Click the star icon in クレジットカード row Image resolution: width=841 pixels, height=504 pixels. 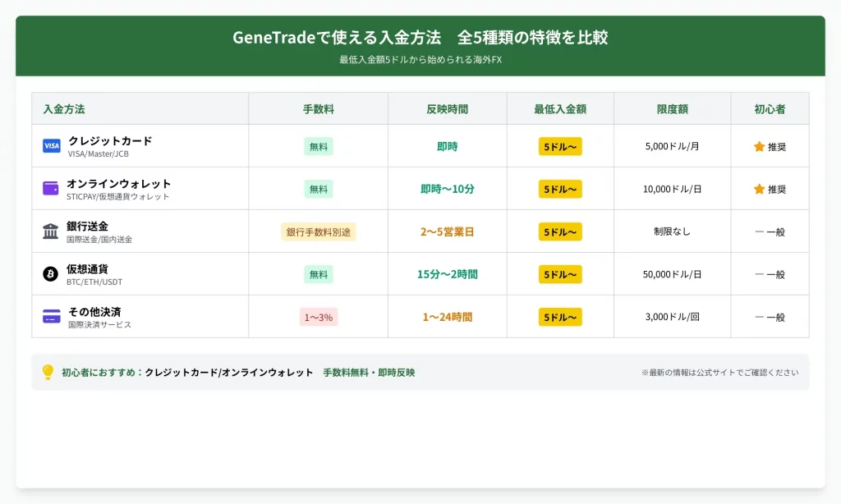pyautogui.click(x=759, y=147)
